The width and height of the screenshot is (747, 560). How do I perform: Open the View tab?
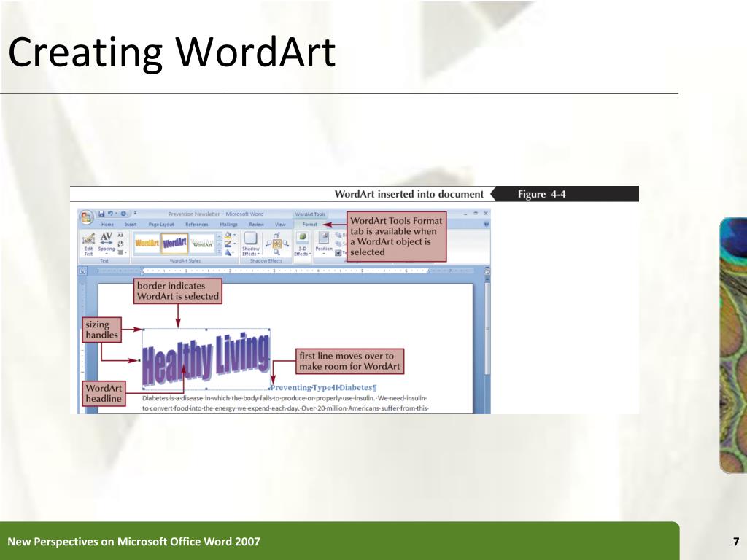pos(280,225)
